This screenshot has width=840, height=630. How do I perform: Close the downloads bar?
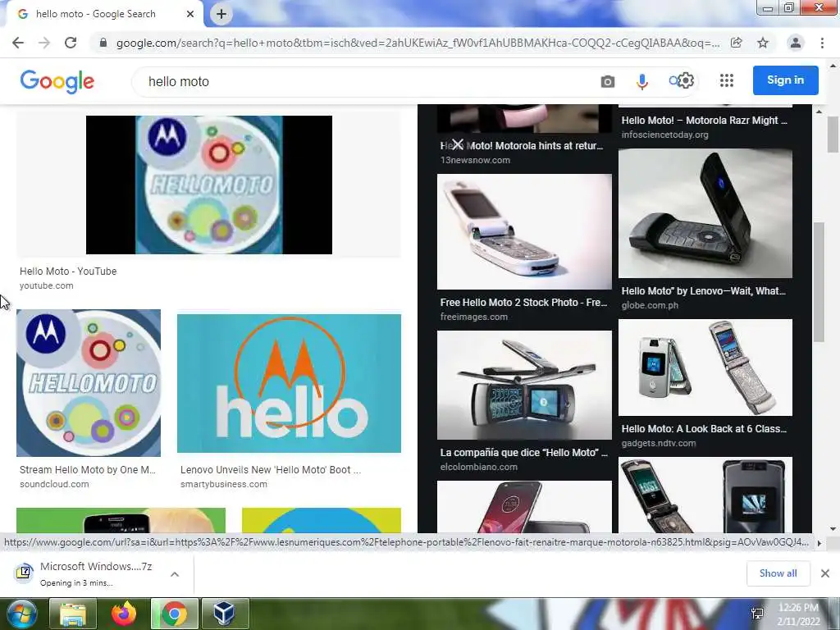(825, 573)
